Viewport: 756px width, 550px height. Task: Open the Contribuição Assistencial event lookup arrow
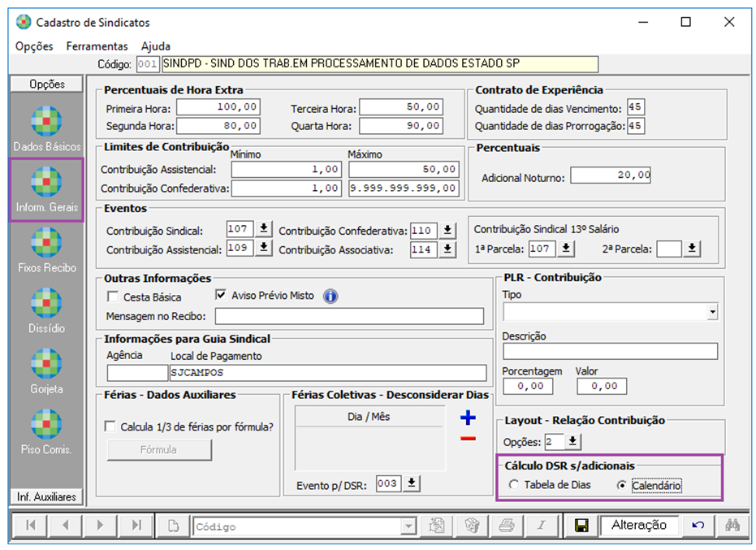pyautogui.click(x=264, y=248)
